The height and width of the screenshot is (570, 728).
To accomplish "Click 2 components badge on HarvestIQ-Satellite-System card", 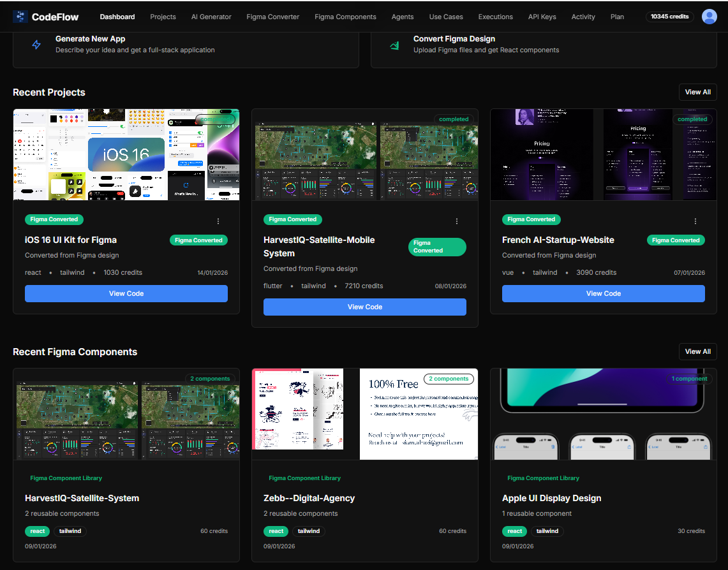I will pos(210,379).
